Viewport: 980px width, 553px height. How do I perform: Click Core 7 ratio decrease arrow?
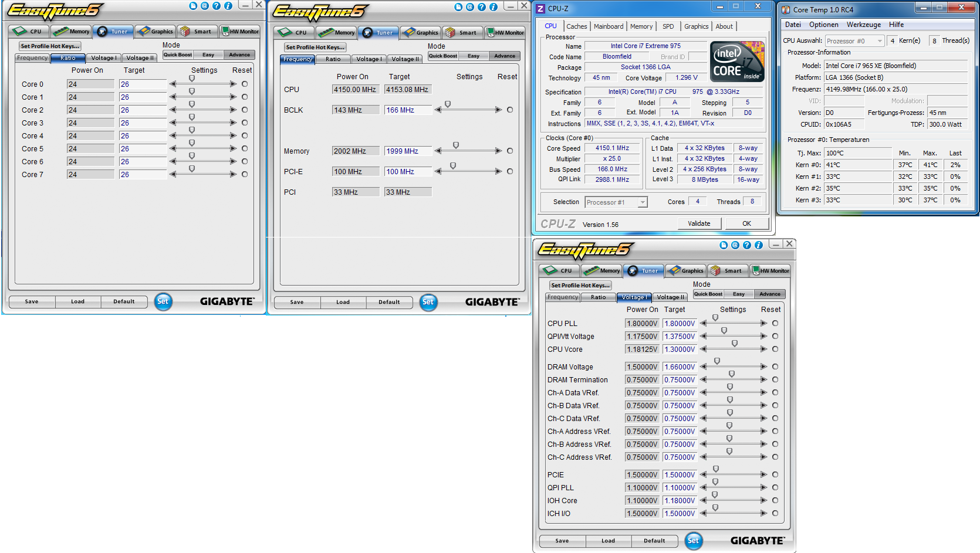(x=173, y=174)
